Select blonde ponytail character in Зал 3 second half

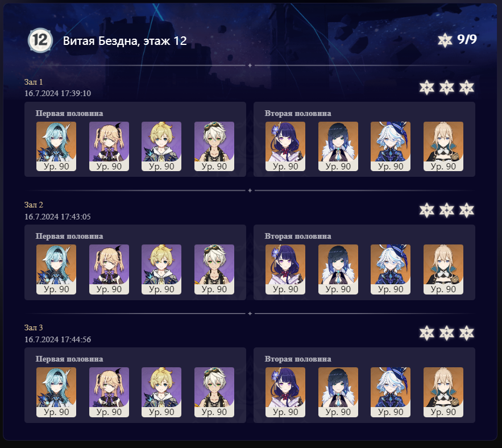tap(443, 392)
